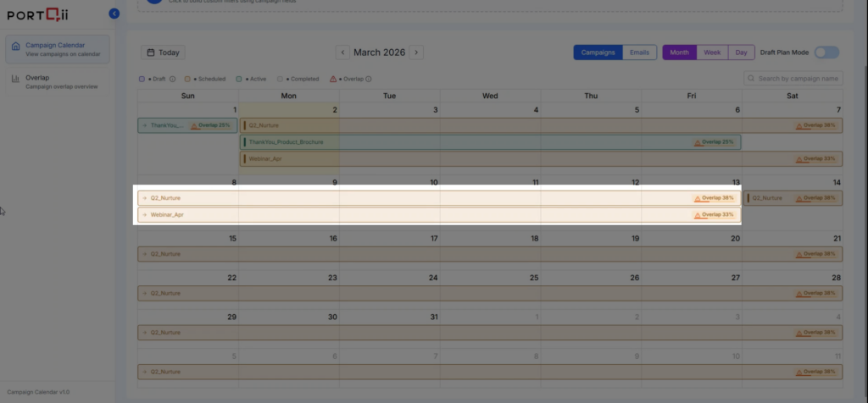Image resolution: width=868 pixels, height=403 pixels.
Task: Click the Search by campaign name field
Action: (x=798, y=79)
